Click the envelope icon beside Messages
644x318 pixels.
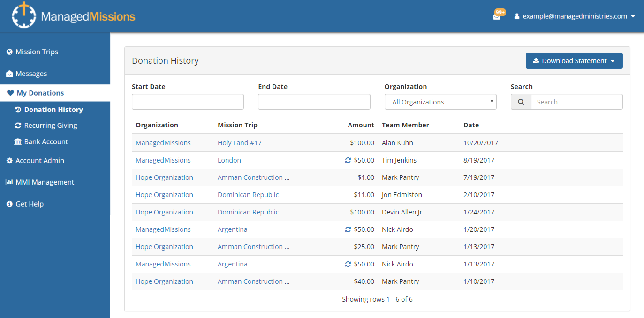coord(9,74)
